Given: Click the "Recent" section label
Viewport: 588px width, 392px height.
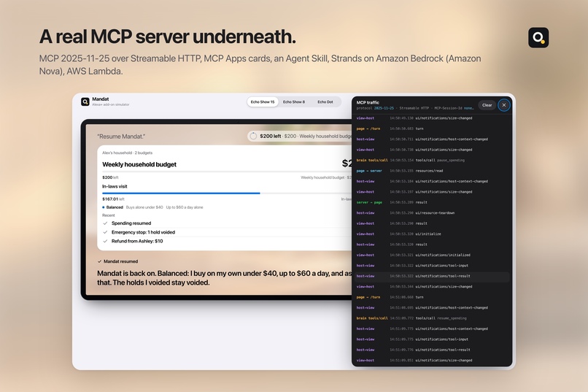Looking at the screenshot, I should click(x=109, y=215).
